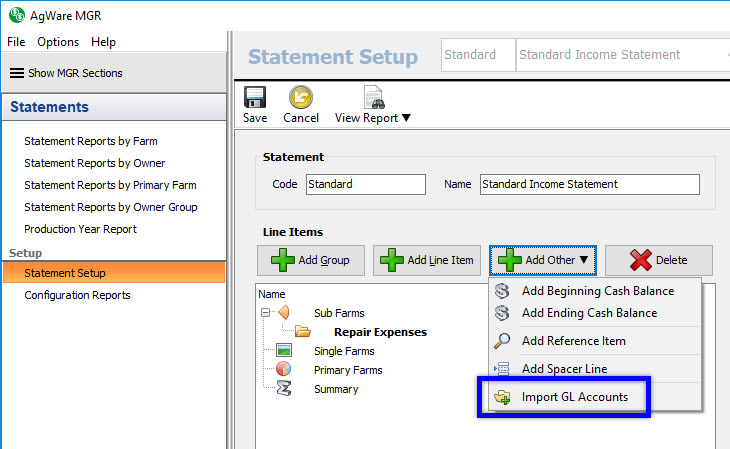
Task: Click the statement Name input field
Action: click(588, 184)
